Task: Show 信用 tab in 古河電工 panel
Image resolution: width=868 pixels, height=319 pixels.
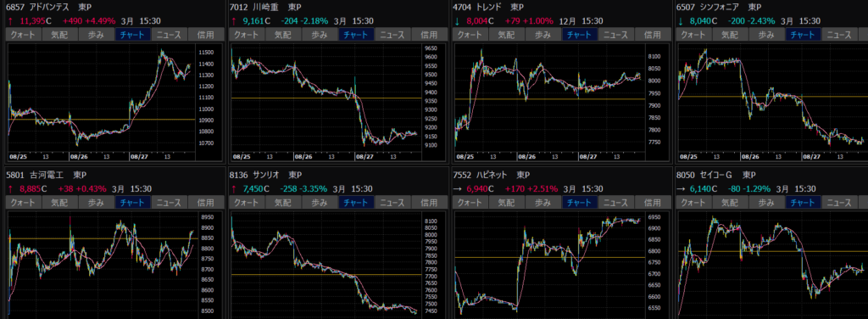Action: pos(206,202)
